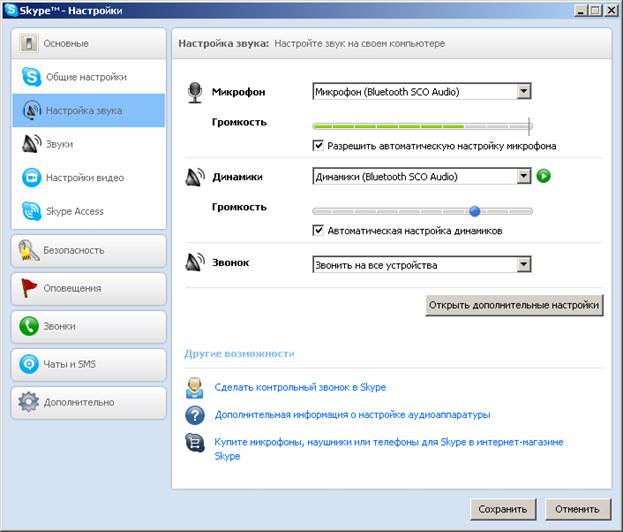Select Звуки in sidebar
Image resolution: width=623 pixels, height=532 pixels.
pyautogui.click(x=89, y=144)
